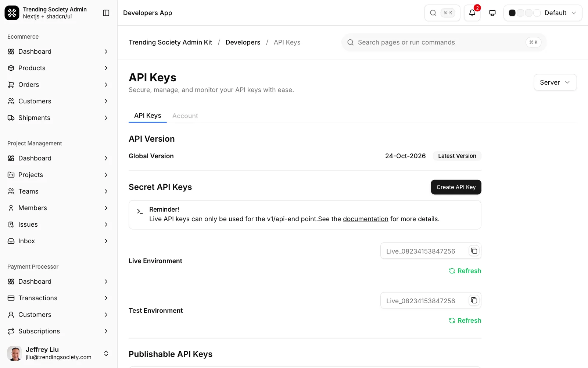Expand the Members chevron

tap(106, 208)
